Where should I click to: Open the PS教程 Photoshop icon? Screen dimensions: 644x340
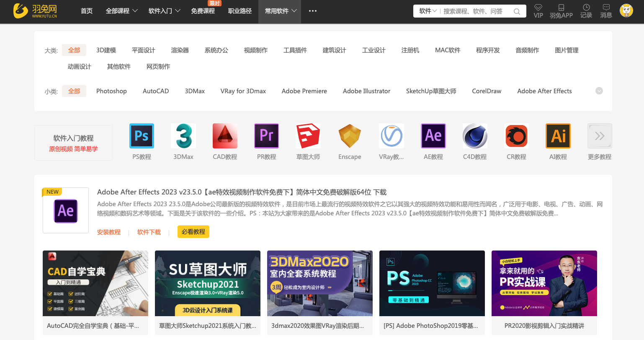142,136
